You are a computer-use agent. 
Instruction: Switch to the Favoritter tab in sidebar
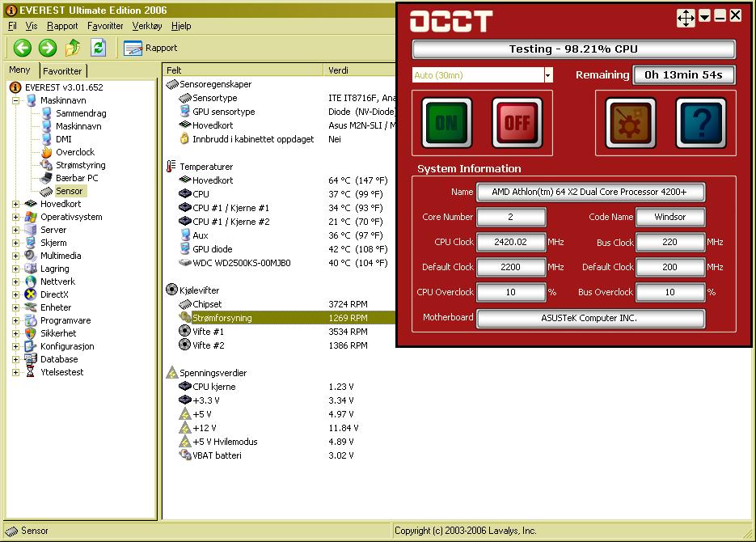tap(63, 71)
